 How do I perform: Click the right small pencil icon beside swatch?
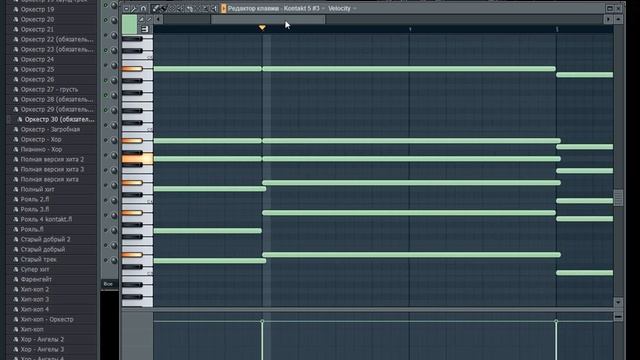point(149,19)
